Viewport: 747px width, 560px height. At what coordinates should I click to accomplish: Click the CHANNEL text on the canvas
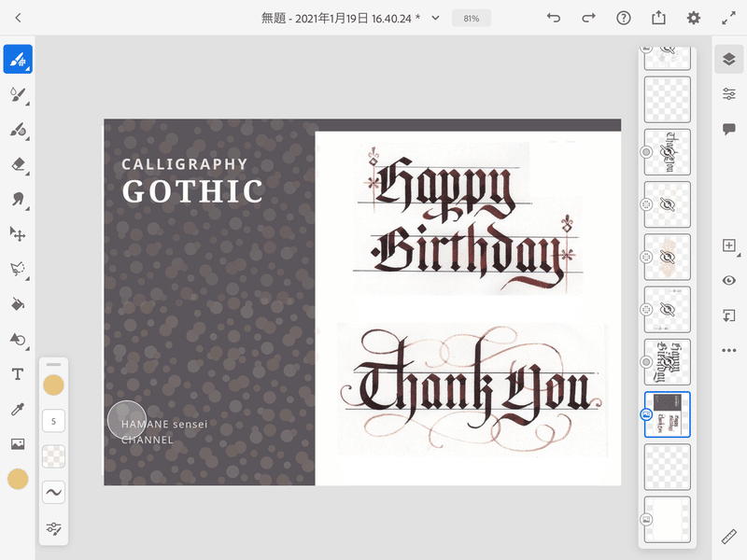click(x=148, y=440)
